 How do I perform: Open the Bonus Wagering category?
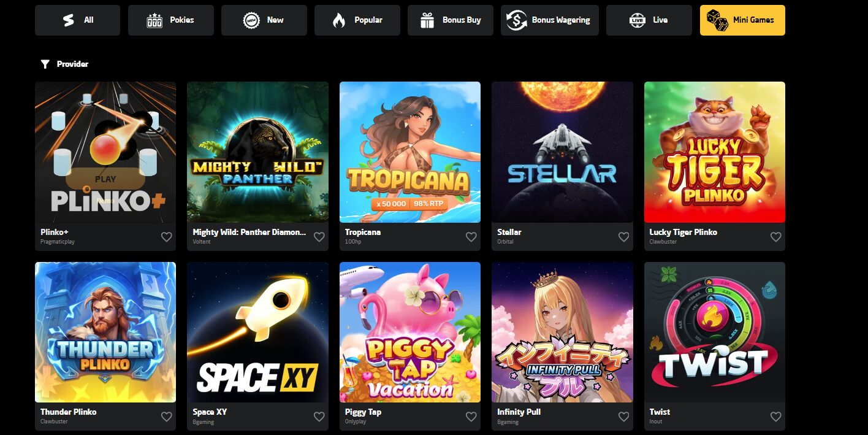[x=550, y=20]
